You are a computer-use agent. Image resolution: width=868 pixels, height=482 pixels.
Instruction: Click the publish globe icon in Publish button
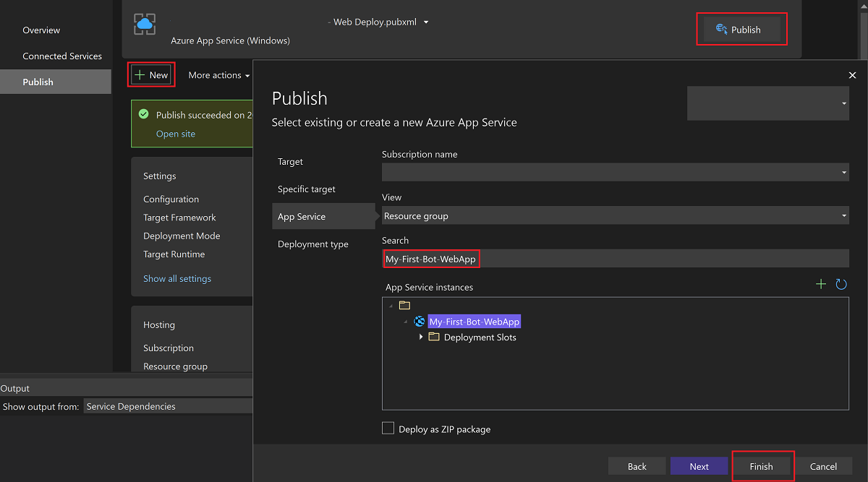point(721,29)
